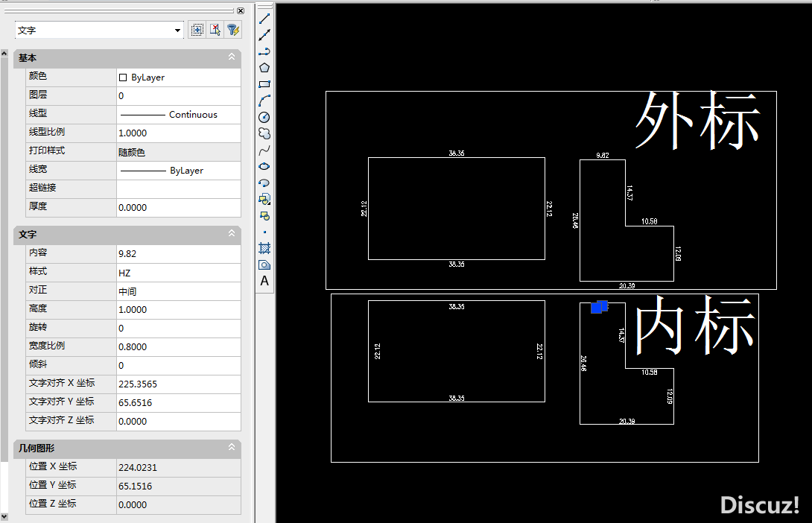
Task: Collapse the 基本 section
Action: pyautogui.click(x=232, y=57)
